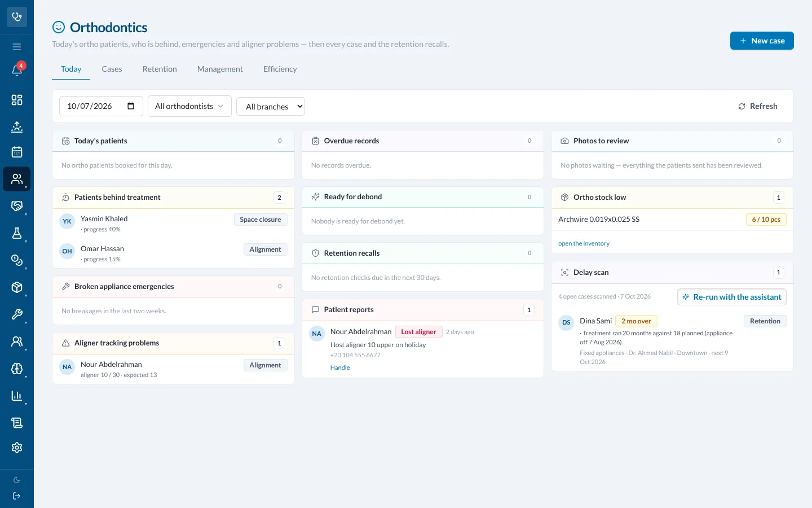Image resolution: width=812 pixels, height=508 pixels.
Task: Open the brain icon in the sidebar
Action: pyautogui.click(x=17, y=369)
